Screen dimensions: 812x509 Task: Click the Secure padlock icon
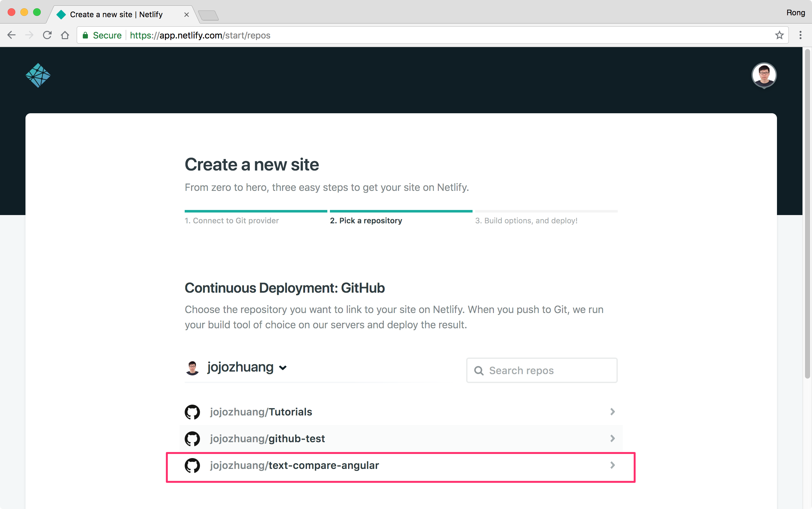point(85,35)
